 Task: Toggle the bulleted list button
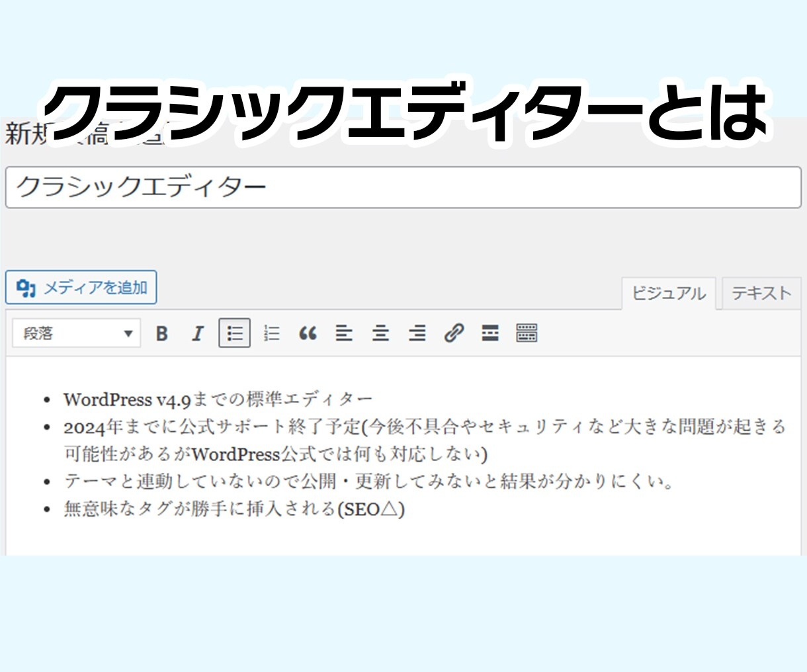click(235, 333)
